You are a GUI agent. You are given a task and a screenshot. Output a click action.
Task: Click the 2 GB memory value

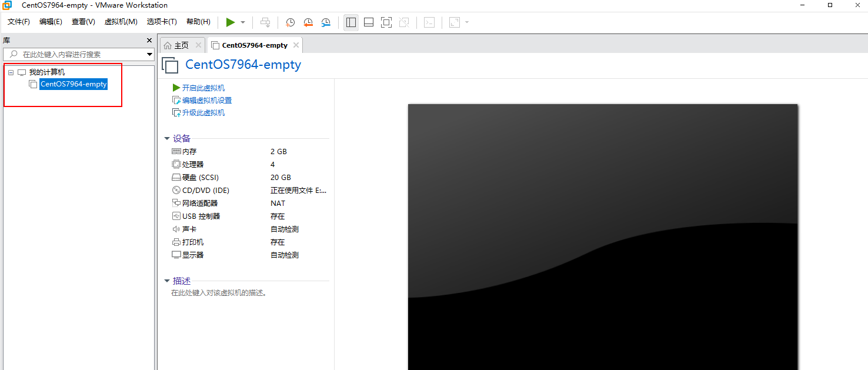[x=279, y=152]
